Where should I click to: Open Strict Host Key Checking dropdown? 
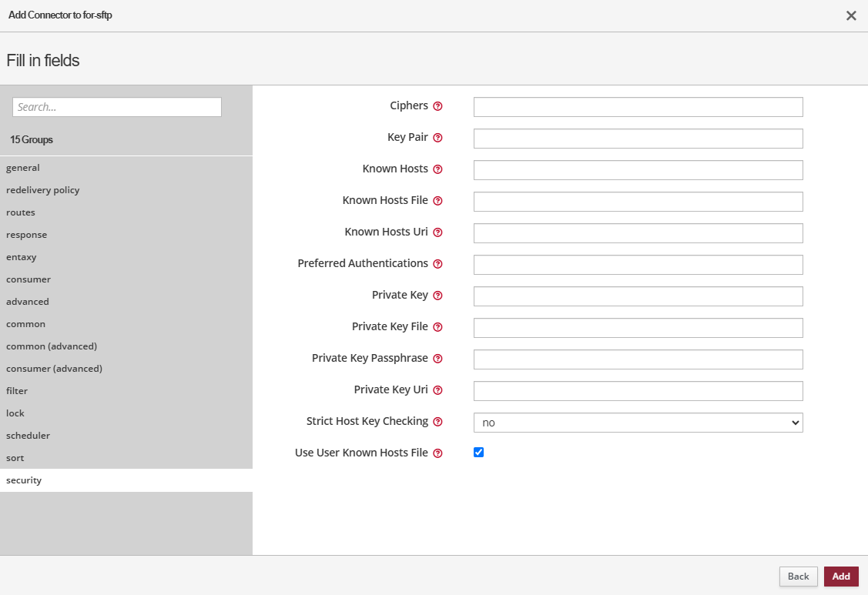[x=638, y=422]
